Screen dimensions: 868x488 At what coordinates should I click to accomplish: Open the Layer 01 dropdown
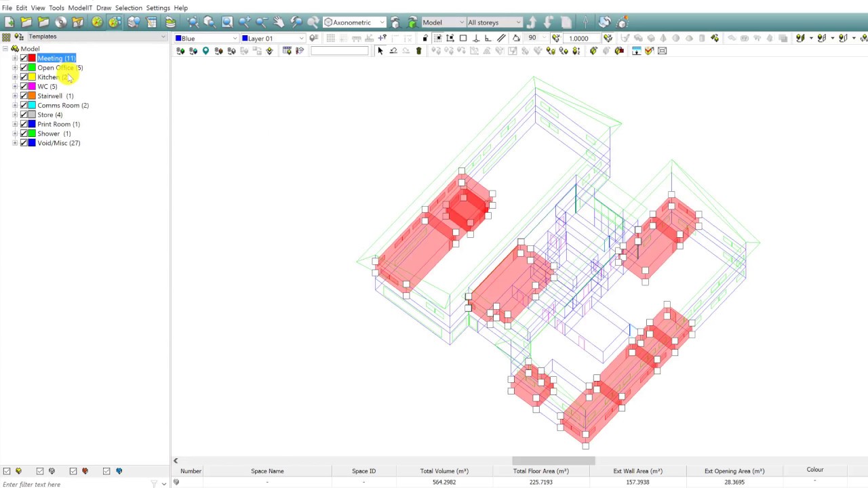(273, 39)
